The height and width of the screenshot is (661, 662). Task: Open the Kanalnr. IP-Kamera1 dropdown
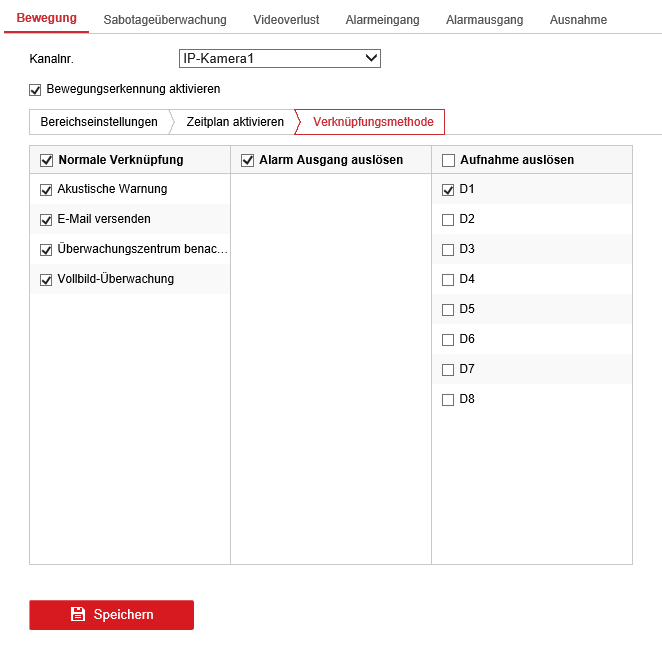point(280,59)
